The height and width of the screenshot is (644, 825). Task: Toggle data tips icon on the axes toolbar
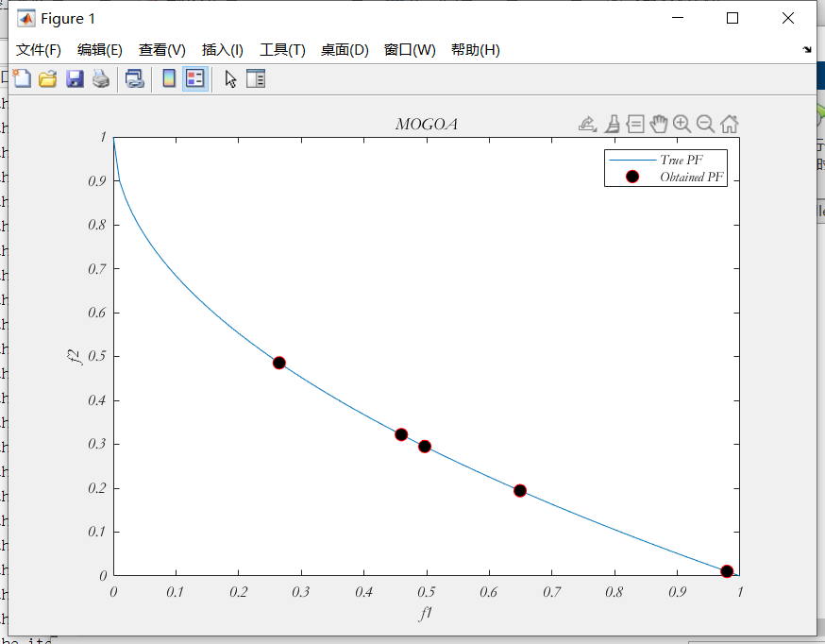[x=635, y=124]
